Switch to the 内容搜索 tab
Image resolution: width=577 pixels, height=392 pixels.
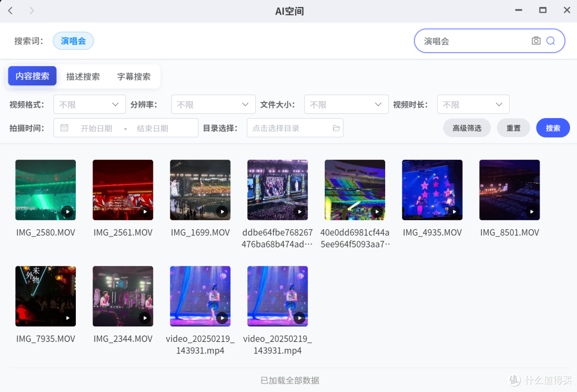33,76
